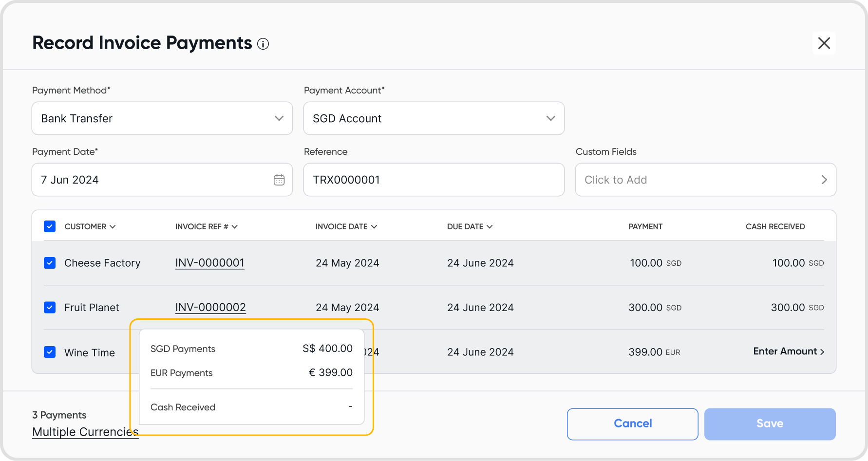Deselect the Wine Time row checkbox
Viewport: 868px width, 461px height.
pos(50,352)
